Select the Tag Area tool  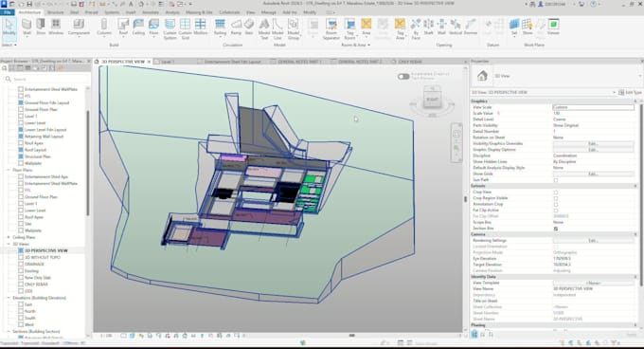click(x=400, y=28)
